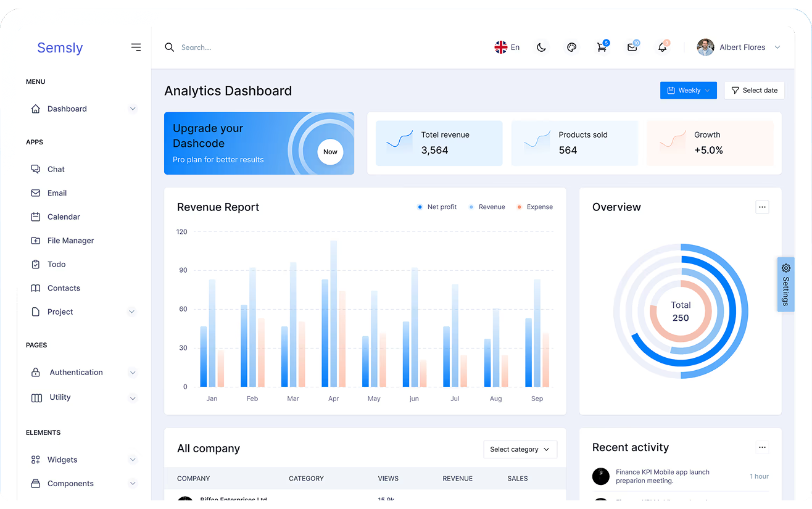Open the Select category dropdown
812x509 pixels.
click(520, 449)
